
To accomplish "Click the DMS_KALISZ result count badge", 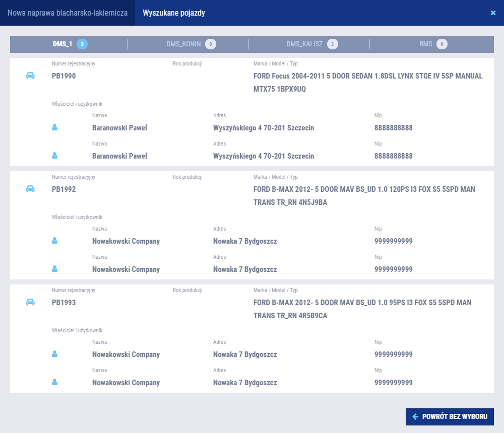I will tap(332, 44).
